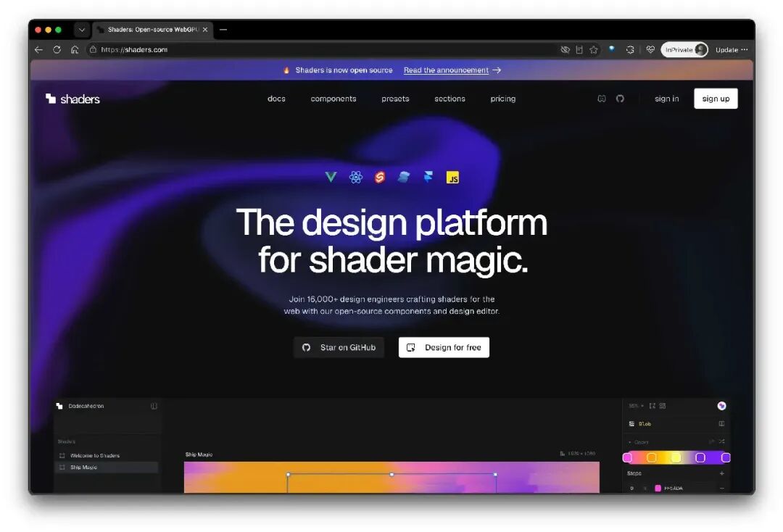Close the Shaders browser tab

coord(204,30)
